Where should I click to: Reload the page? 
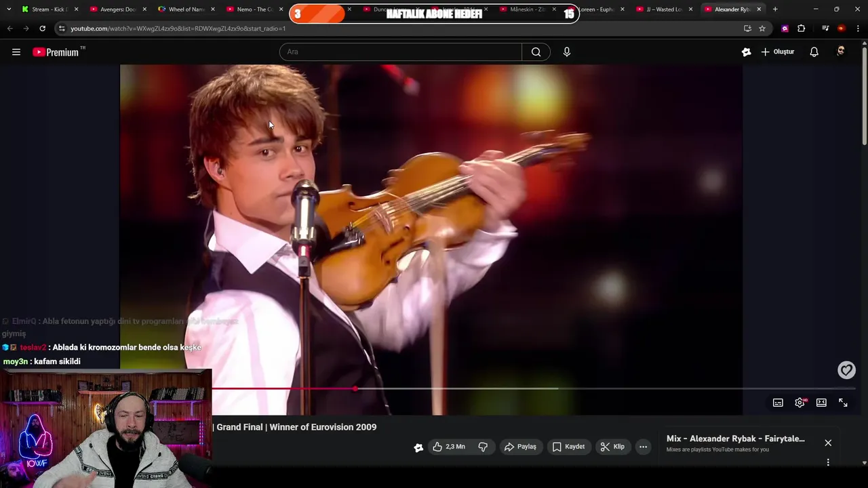click(42, 28)
